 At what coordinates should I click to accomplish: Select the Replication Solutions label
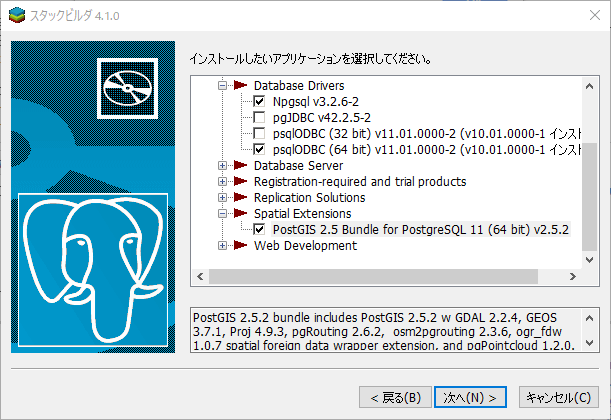pyautogui.click(x=309, y=198)
